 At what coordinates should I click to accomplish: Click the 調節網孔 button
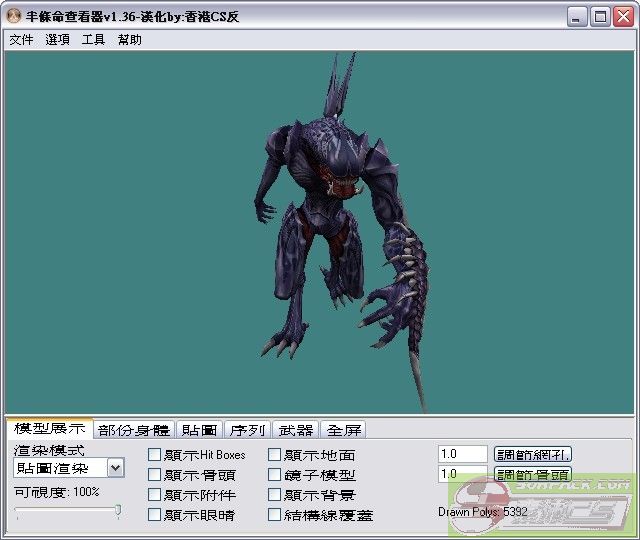pyautogui.click(x=533, y=454)
